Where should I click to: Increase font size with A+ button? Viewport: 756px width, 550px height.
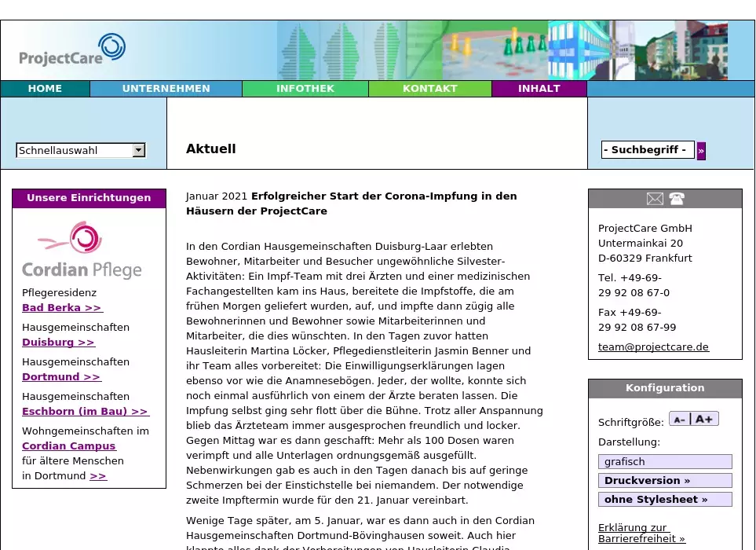[x=704, y=420]
